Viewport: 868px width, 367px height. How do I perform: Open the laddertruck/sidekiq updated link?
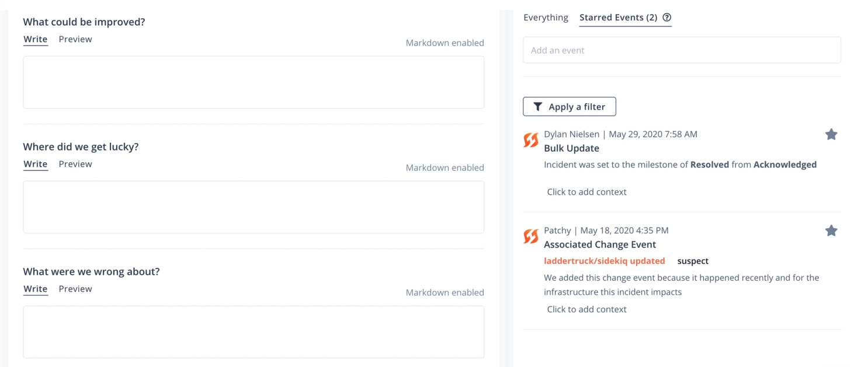click(x=605, y=261)
